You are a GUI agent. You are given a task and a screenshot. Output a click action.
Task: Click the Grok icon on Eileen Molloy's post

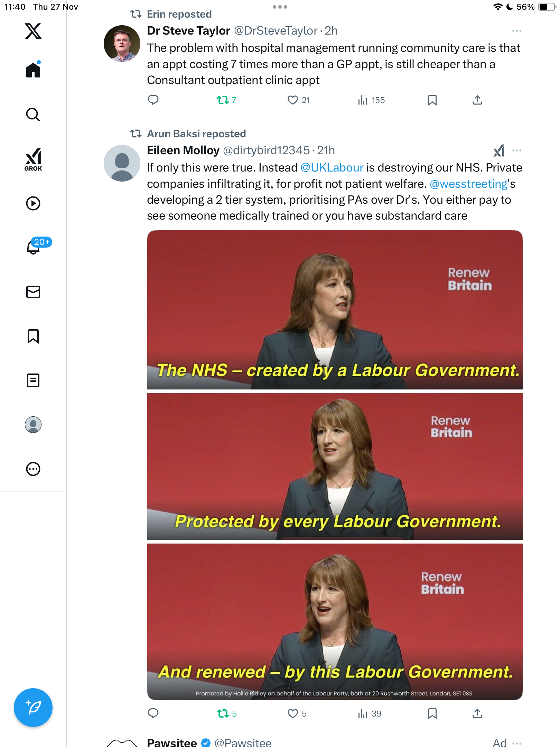[x=499, y=150]
